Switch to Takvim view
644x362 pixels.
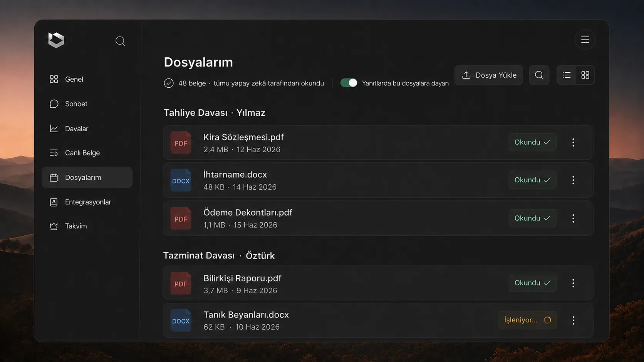pos(87,226)
